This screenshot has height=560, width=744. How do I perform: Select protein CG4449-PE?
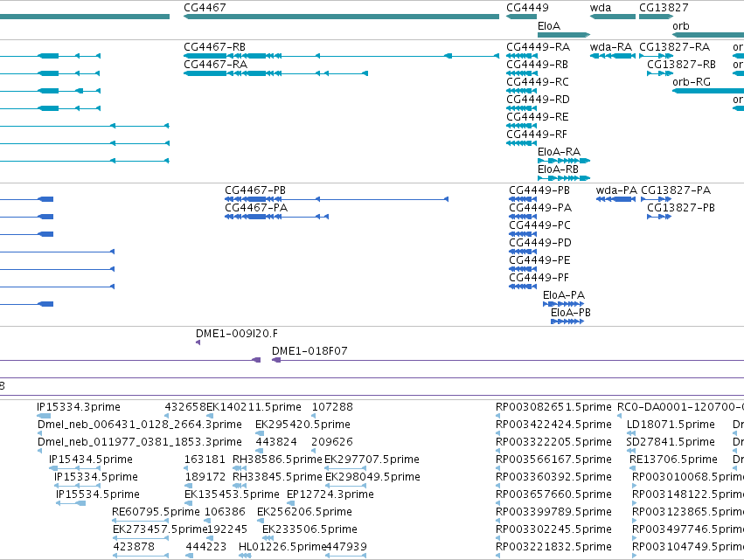tap(523, 269)
